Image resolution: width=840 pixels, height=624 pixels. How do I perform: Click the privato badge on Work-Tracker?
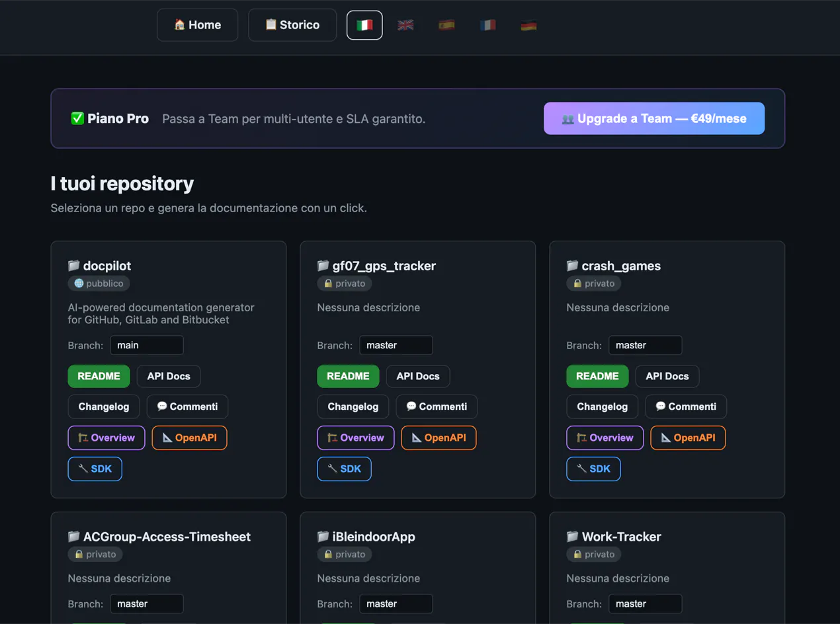click(594, 555)
